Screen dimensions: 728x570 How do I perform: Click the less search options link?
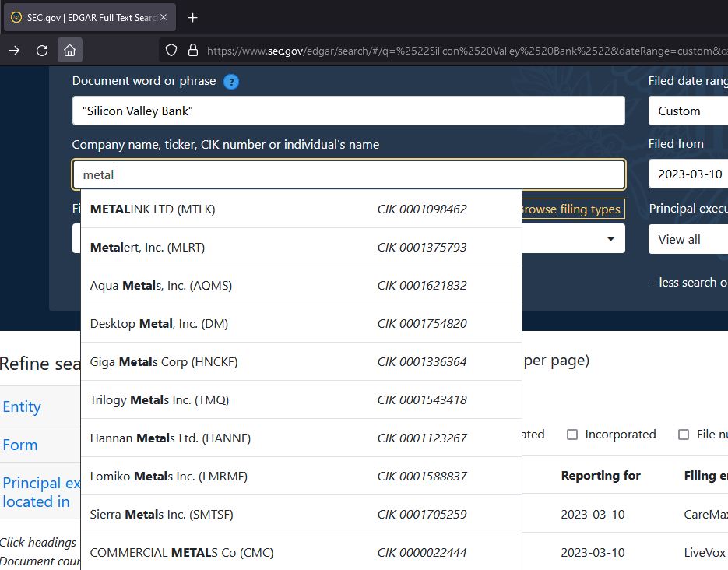pos(688,282)
